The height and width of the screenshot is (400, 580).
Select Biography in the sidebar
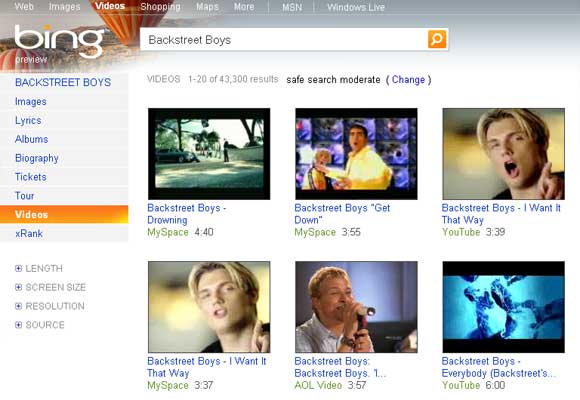pyautogui.click(x=37, y=158)
